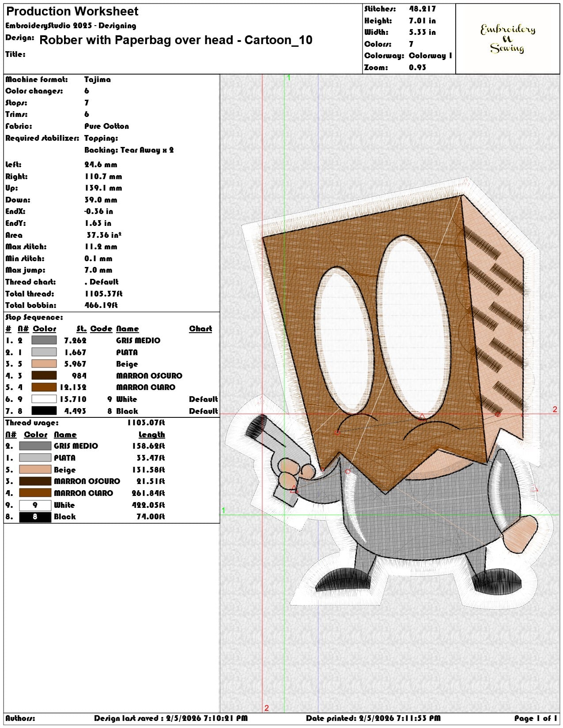
Task: Click the Black swatch in stop sequence
Action: tap(44, 411)
